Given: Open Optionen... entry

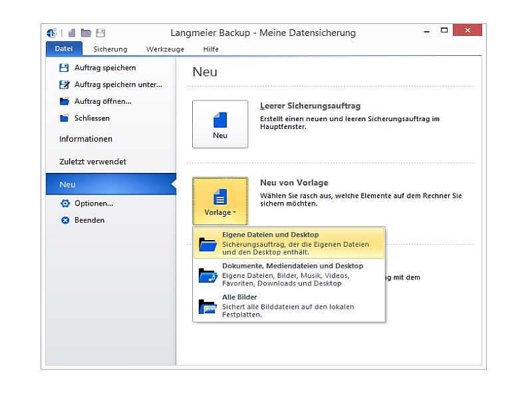Looking at the screenshot, I should (94, 203).
